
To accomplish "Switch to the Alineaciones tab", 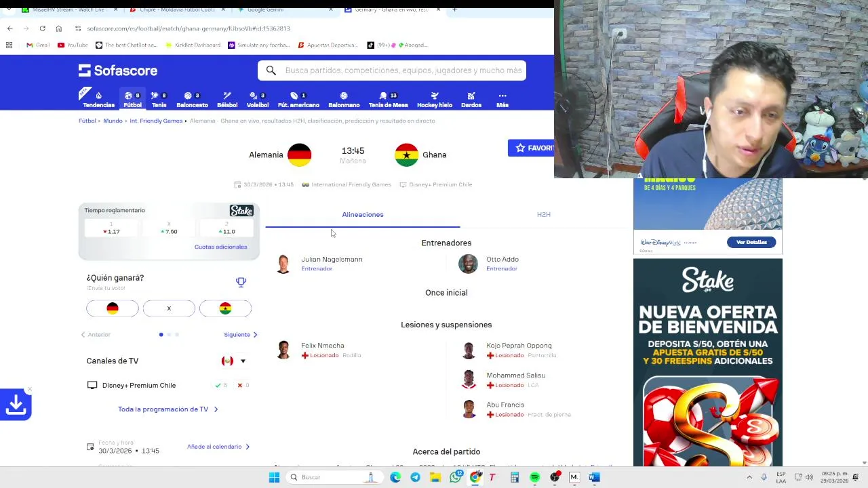I will click(363, 214).
